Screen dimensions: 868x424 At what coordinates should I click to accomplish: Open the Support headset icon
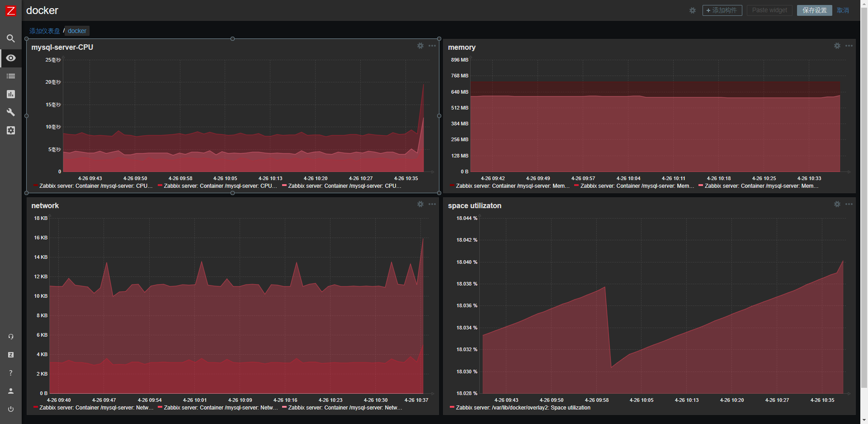click(x=11, y=337)
